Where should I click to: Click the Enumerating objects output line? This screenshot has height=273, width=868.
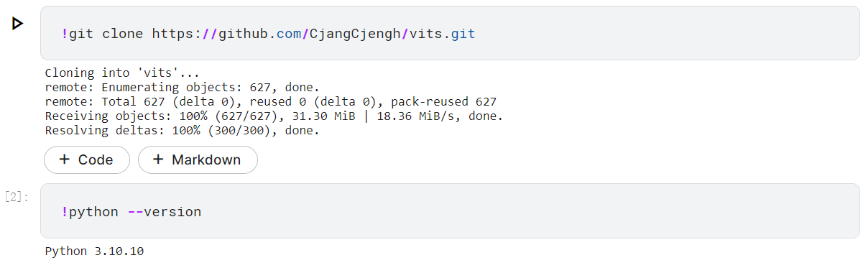182,87
